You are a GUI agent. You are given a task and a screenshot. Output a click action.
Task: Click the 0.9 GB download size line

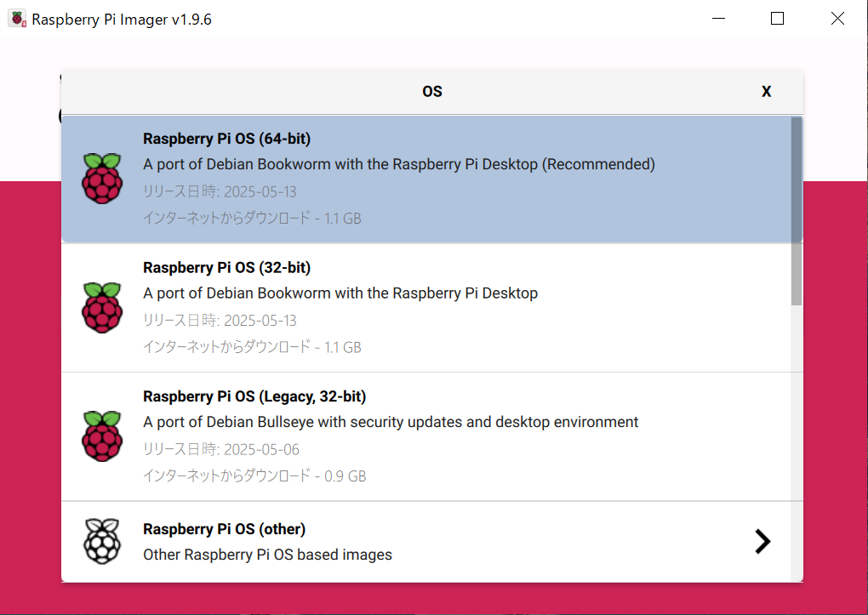254,476
